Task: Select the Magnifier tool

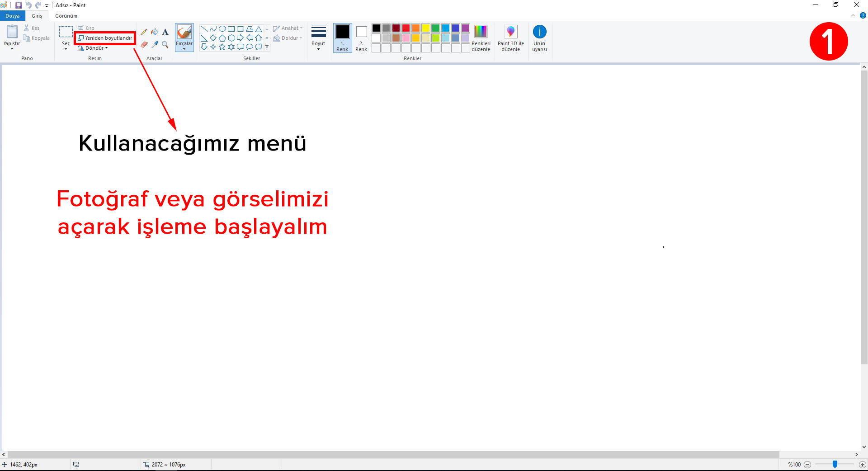Action: pyautogui.click(x=165, y=44)
